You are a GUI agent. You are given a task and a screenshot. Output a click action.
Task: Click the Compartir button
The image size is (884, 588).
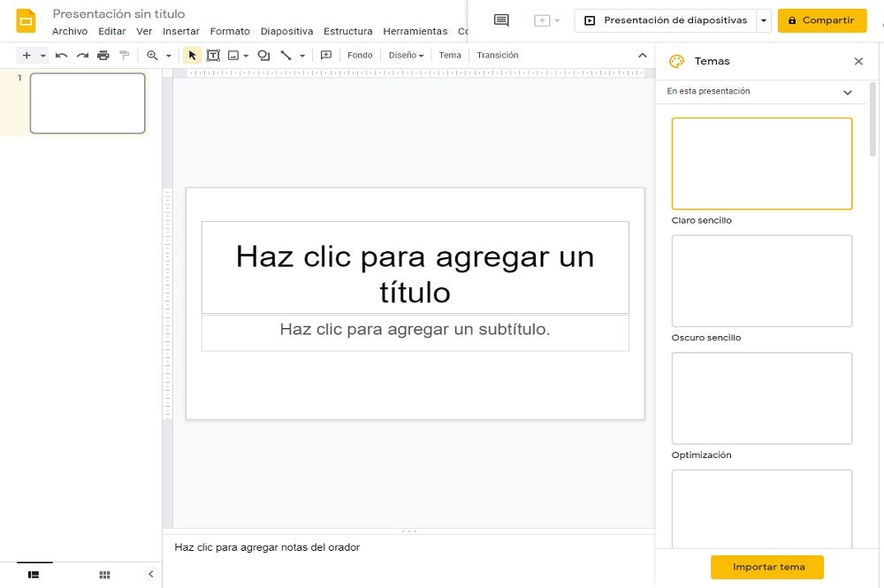822,20
